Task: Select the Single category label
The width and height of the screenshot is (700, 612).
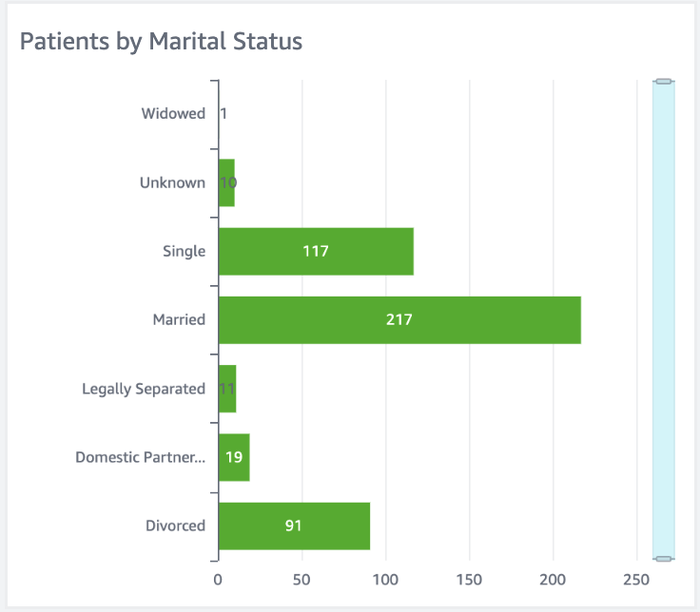Action: (x=184, y=251)
